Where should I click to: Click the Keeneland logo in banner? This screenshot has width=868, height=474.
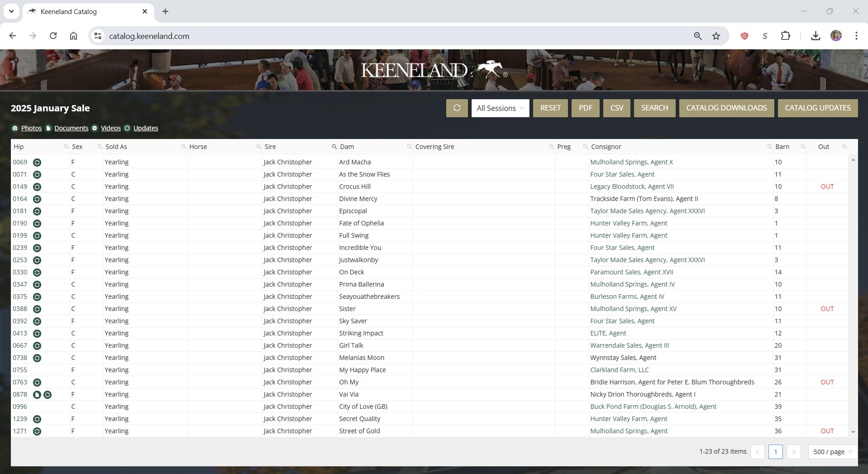click(434, 70)
